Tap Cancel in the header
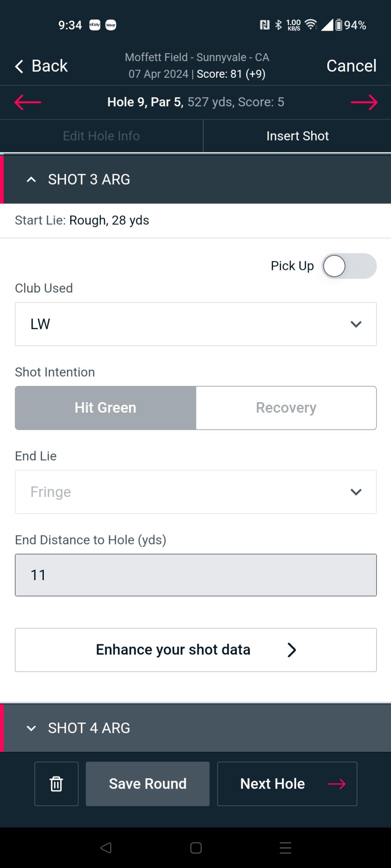This screenshot has height=868, width=391. (x=351, y=66)
